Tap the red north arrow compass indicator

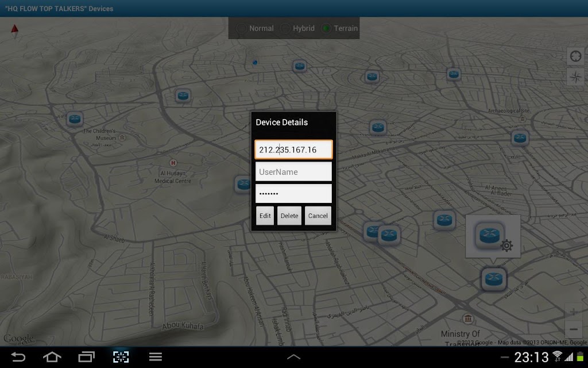coord(14,30)
